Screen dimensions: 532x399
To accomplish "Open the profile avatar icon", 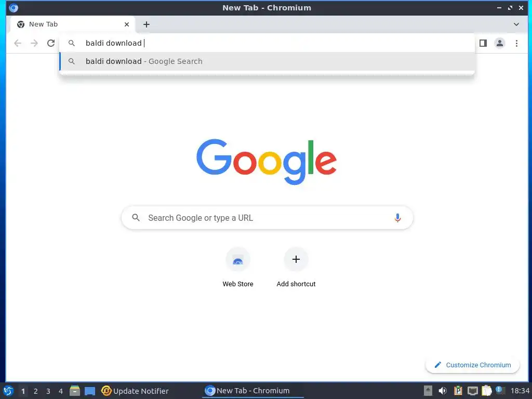I will tap(500, 43).
